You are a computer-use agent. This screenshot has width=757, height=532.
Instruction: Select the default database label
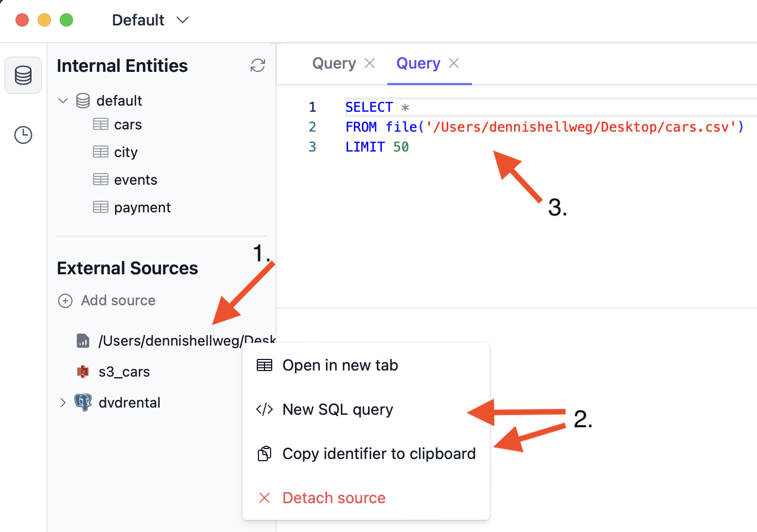click(119, 101)
